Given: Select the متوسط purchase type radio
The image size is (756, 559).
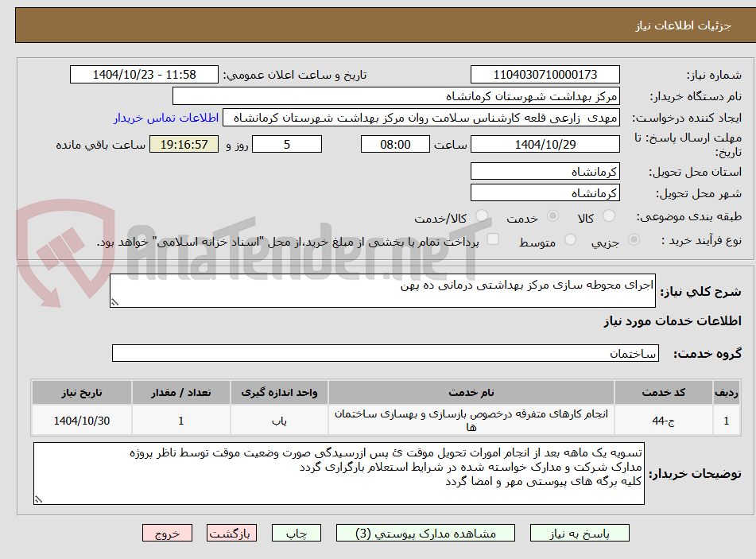Looking at the screenshot, I should [570, 239].
